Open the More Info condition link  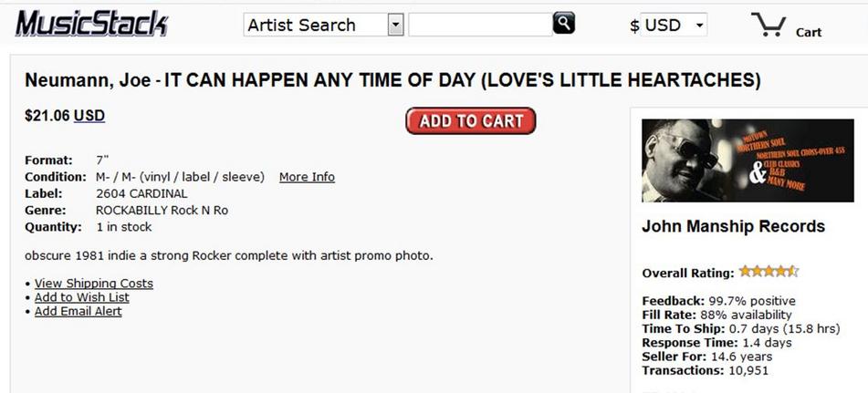pyautogui.click(x=307, y=177)
